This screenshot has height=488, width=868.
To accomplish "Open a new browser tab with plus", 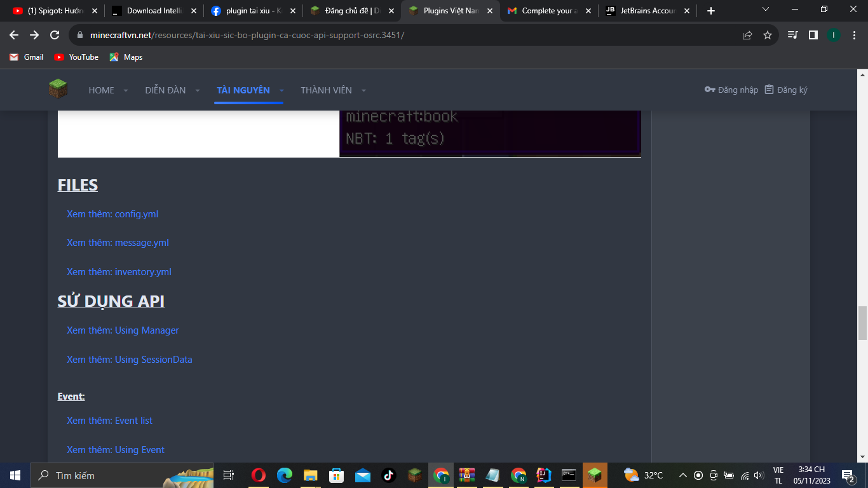I will 711,11.
